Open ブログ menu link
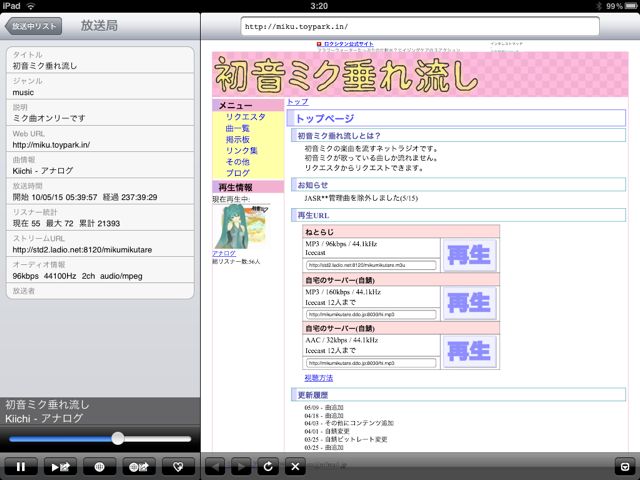This screenshot has width=640, height=480. click(x=238, y=173)
